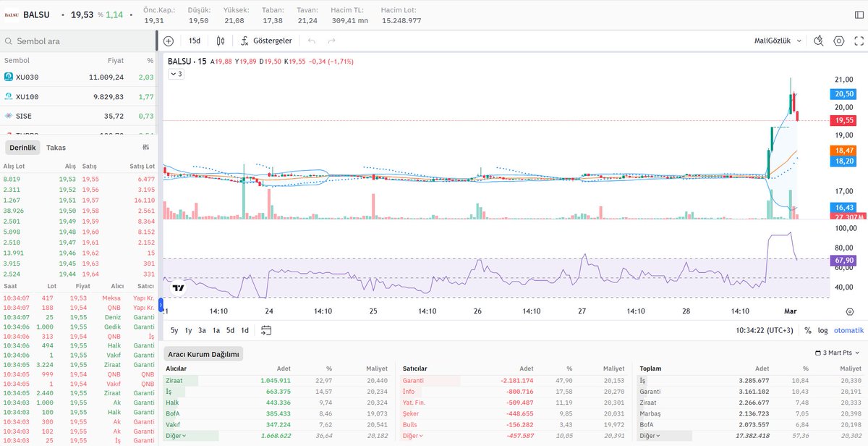Click bid price 19,53 in depth table
Screen dimensions: 868x446
tap(67, 178)
